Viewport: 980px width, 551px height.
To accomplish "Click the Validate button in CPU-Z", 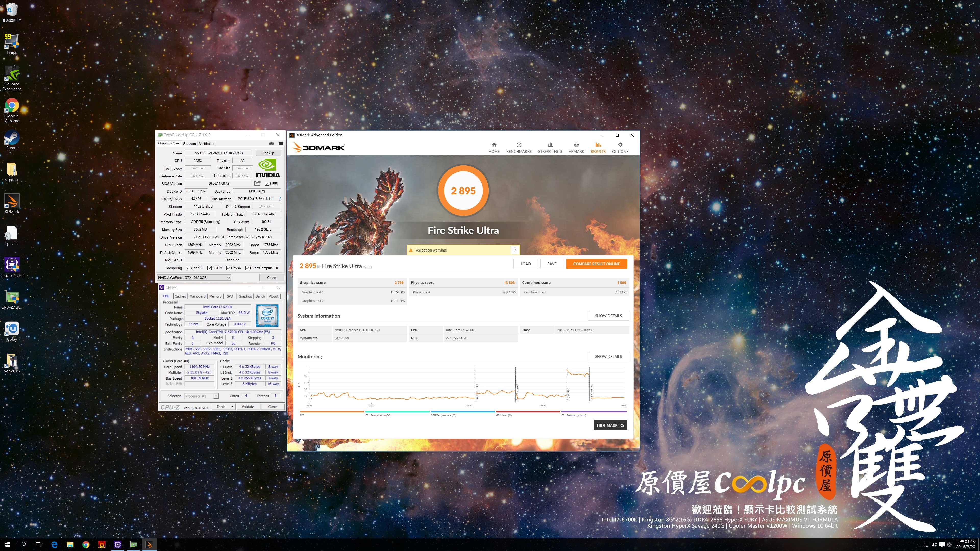I will pyautogui.click(x=248, y=407).
